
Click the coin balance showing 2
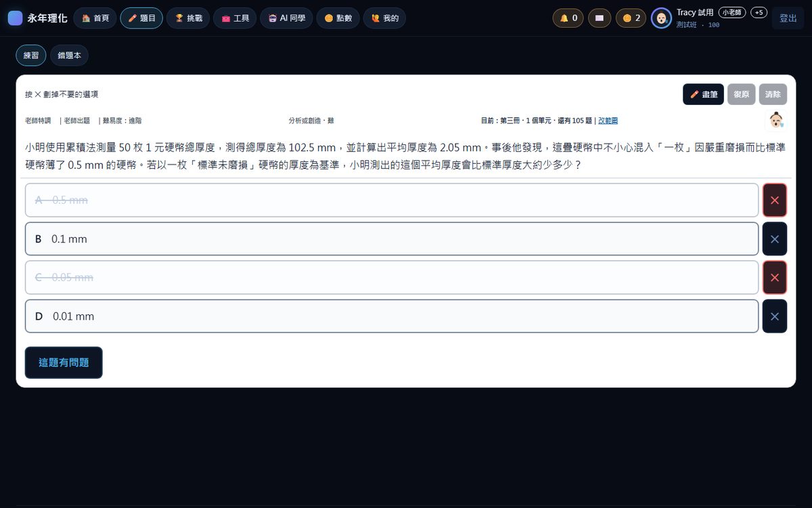click(x=631, y=18)
